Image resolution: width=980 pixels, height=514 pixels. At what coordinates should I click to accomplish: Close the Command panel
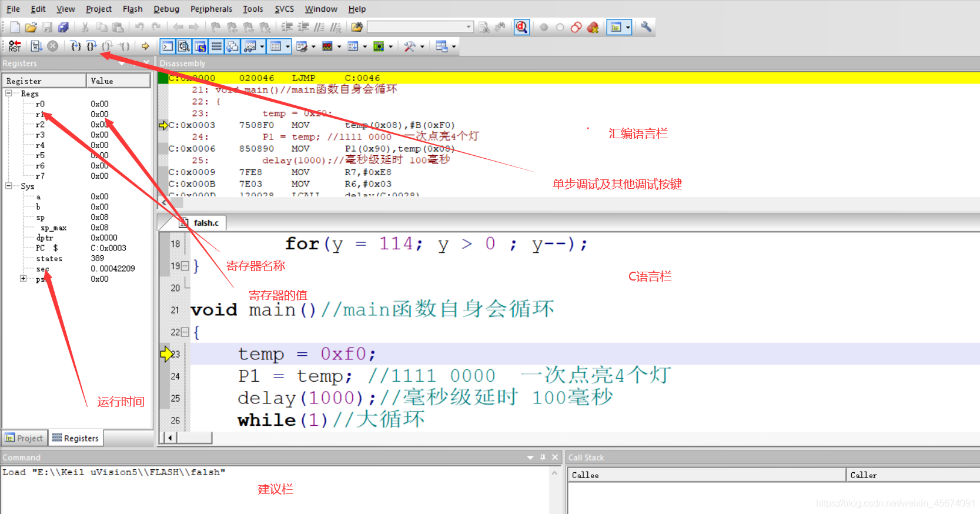pyautogui.click(x=555, y=458)
